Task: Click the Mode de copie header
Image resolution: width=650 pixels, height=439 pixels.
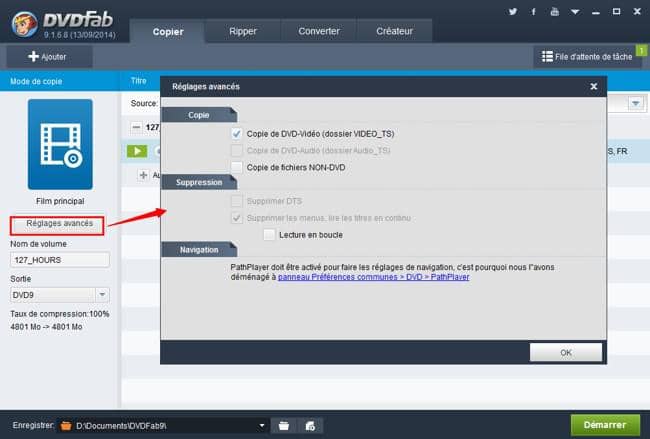Action: (x=36, y=81)
